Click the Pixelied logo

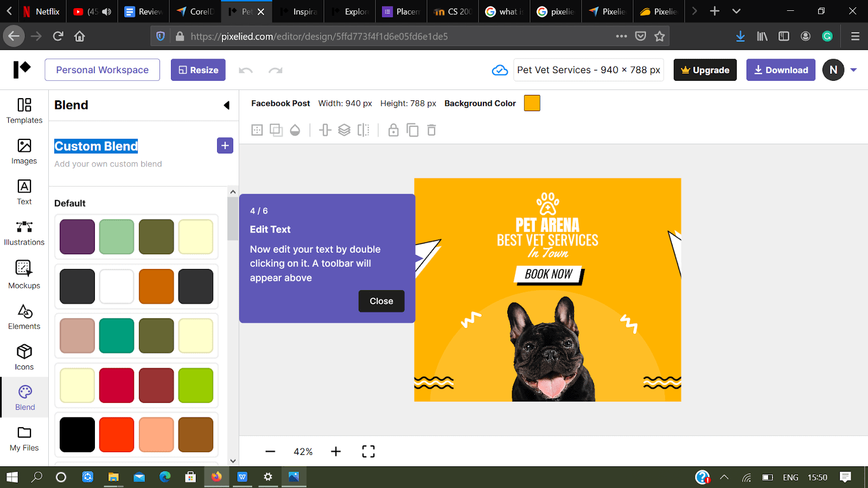[x=22, y=69]
